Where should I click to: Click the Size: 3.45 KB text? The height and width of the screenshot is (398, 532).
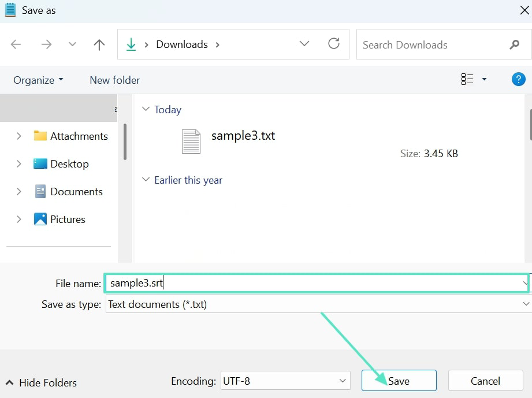429,154
